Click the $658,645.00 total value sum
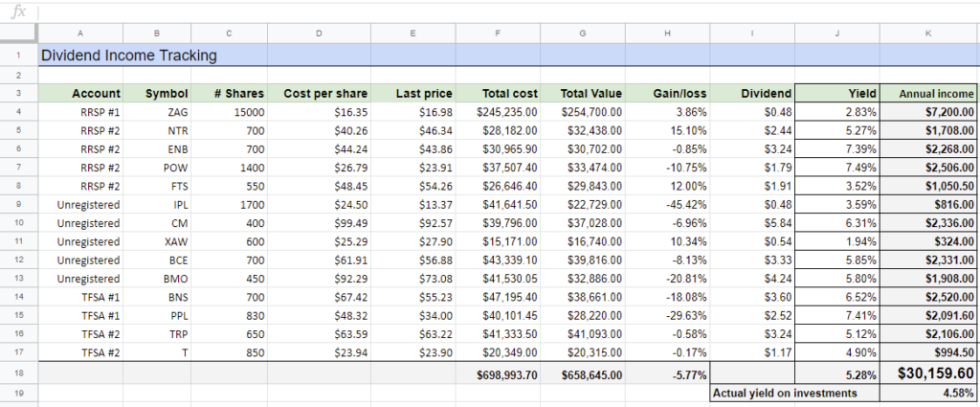The image size is (980, 407). click(583, 373)
